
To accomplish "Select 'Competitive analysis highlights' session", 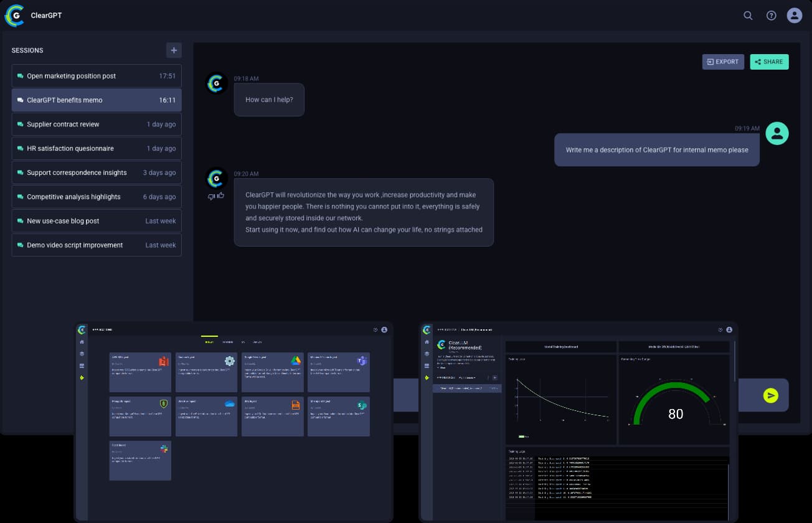I will pyautogui.click(x=97, y=197).
